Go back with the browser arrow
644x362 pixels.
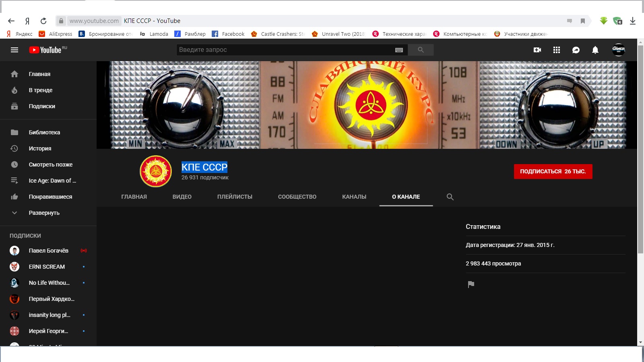pyautogui.click(x=11, y=21)
